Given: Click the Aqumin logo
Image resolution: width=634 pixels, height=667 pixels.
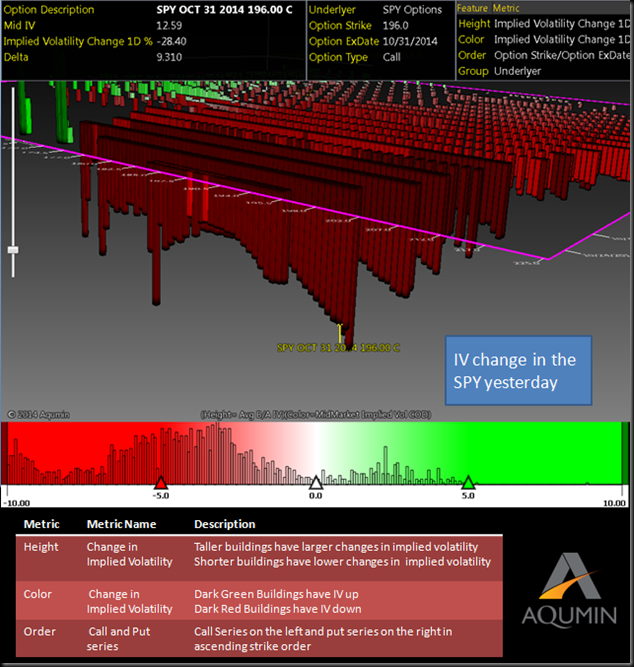Looking at the screenshot, I should tap(569, 590).
